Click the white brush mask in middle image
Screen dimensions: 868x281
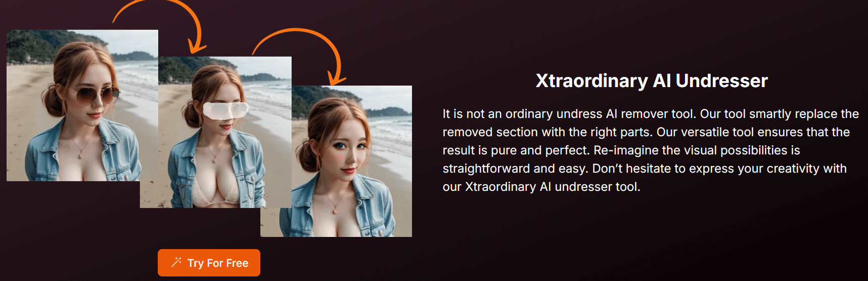pos(225,110)
